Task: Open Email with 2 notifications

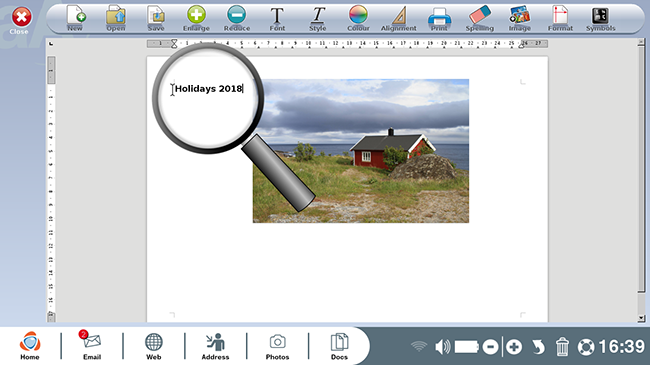Action: click(92, 345)
